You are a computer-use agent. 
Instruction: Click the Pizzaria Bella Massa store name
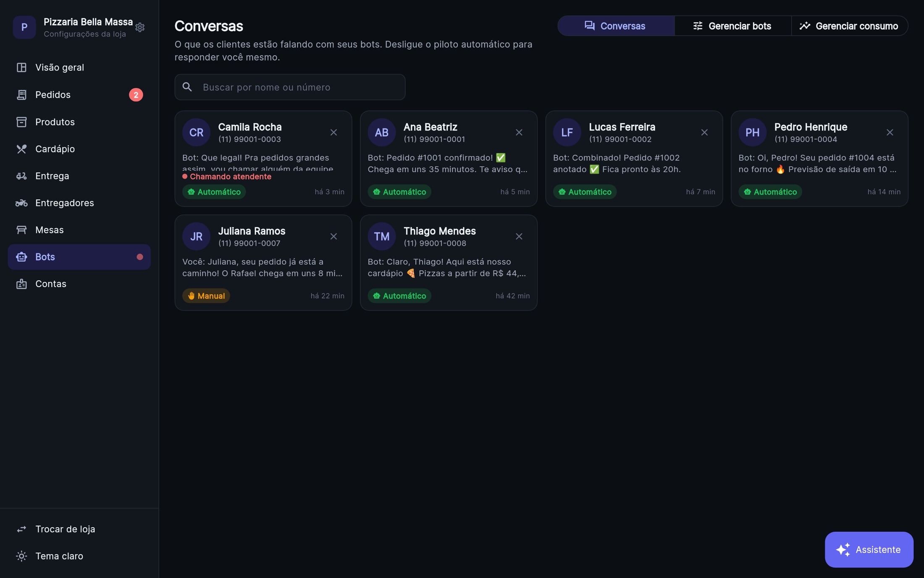pyautogui.click(x=88, y=22)
